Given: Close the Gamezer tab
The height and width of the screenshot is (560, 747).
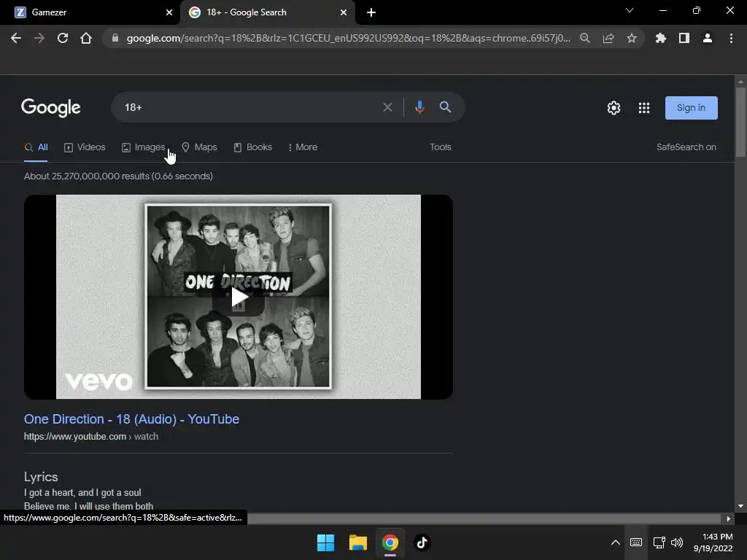Looking at the screenshot, I should [x=169, y=12].
